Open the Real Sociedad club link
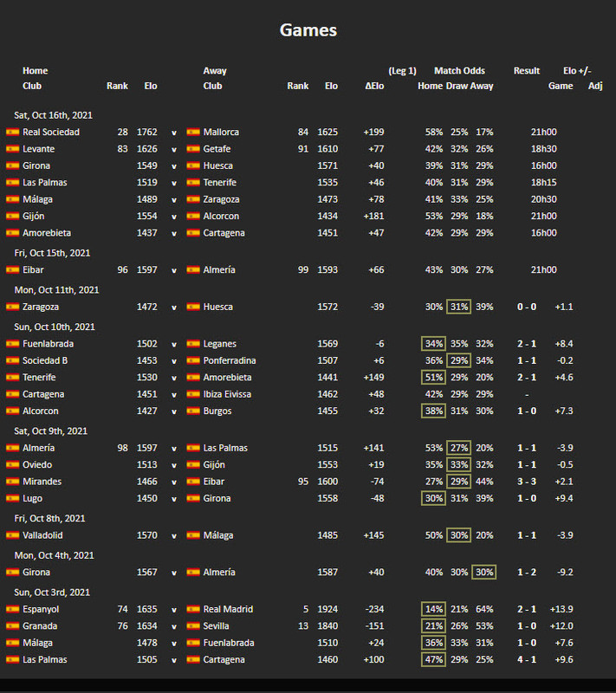Viewport: 616px width, 693px height. [x=51, y=133]
